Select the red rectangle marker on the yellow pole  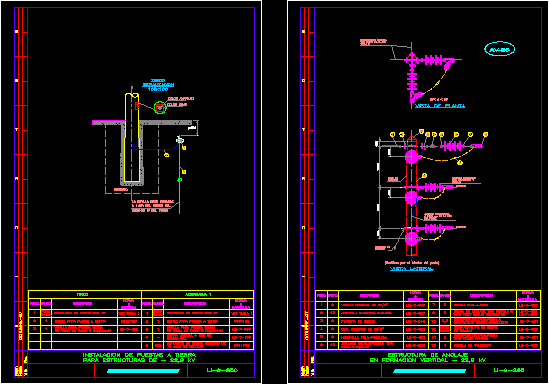pos(137,106)
